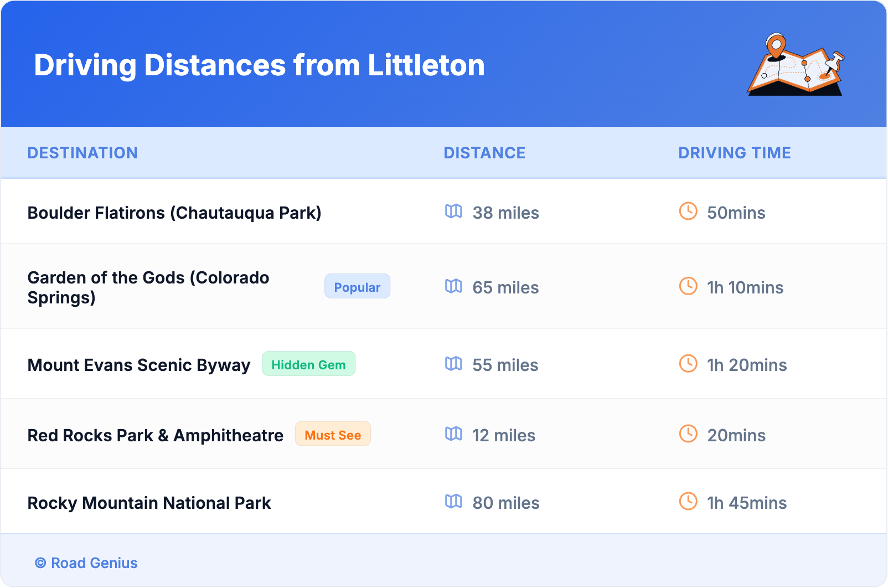Choose Red Rocks Park & Amphitheatre
Viewport: 888px width, 588px height.
click(156, 436)
